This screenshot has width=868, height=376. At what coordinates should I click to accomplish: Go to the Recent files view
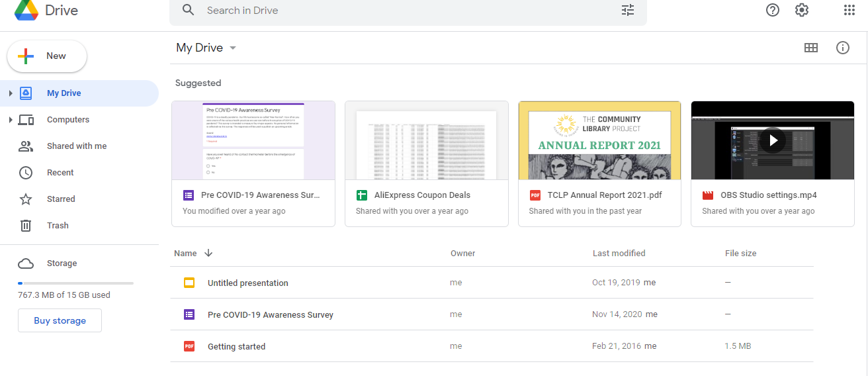coord(60,173)
